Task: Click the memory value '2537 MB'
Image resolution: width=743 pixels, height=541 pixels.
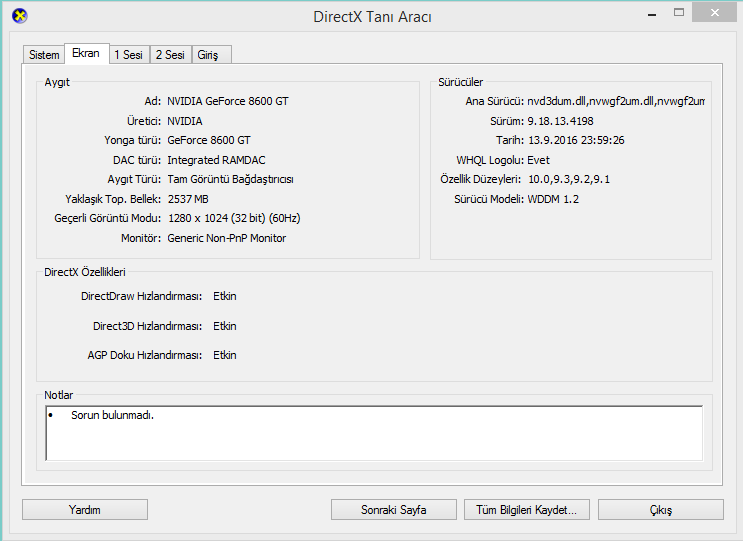Action: pos(188,199)
